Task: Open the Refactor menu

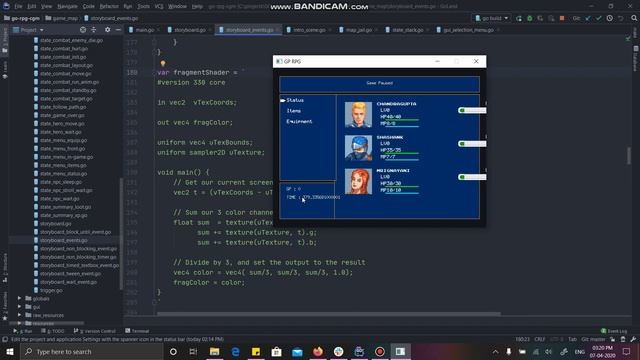Action: click(109, 7)
